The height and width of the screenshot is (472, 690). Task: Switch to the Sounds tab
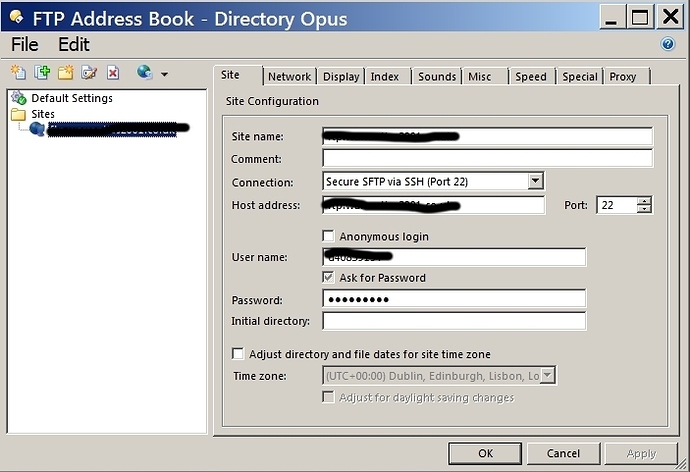(x=437, y=77)
